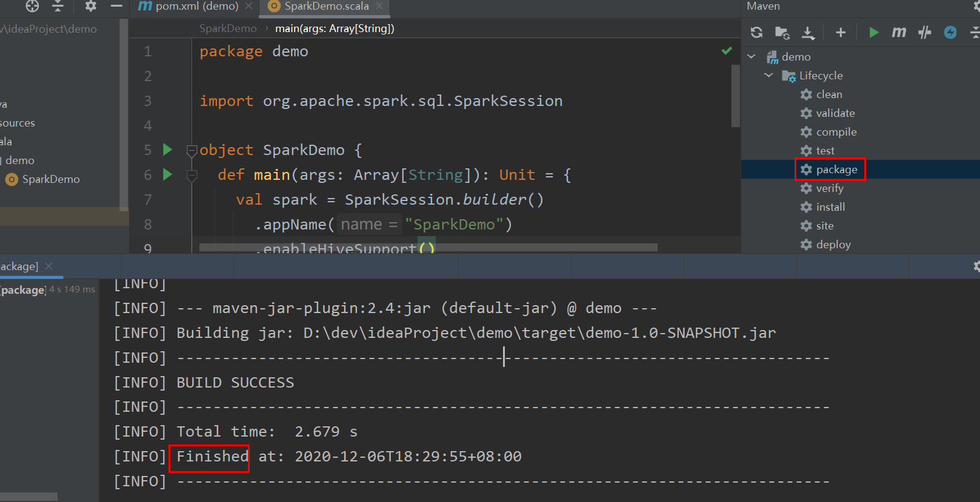Reload all Maven projects
This screenshot has height=502, width=980.
756,33
